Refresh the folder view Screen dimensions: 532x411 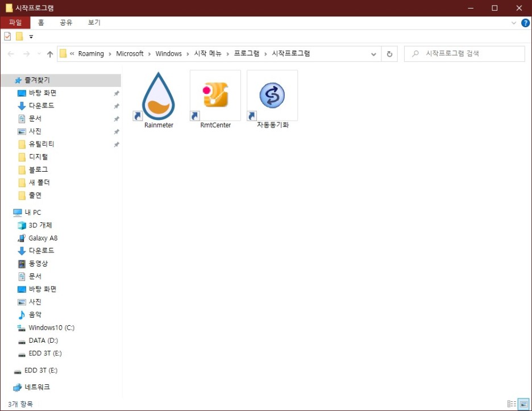pos(389,54)
